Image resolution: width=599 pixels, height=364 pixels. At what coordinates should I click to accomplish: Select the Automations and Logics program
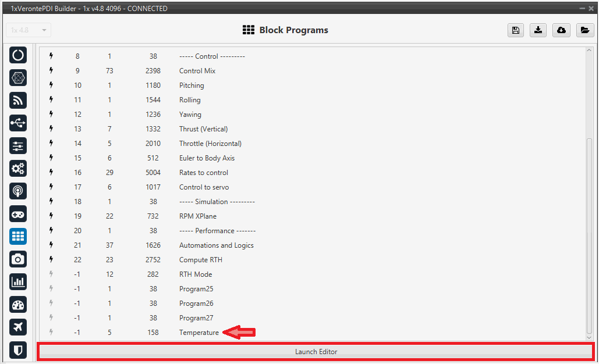[x=216, y=245]
